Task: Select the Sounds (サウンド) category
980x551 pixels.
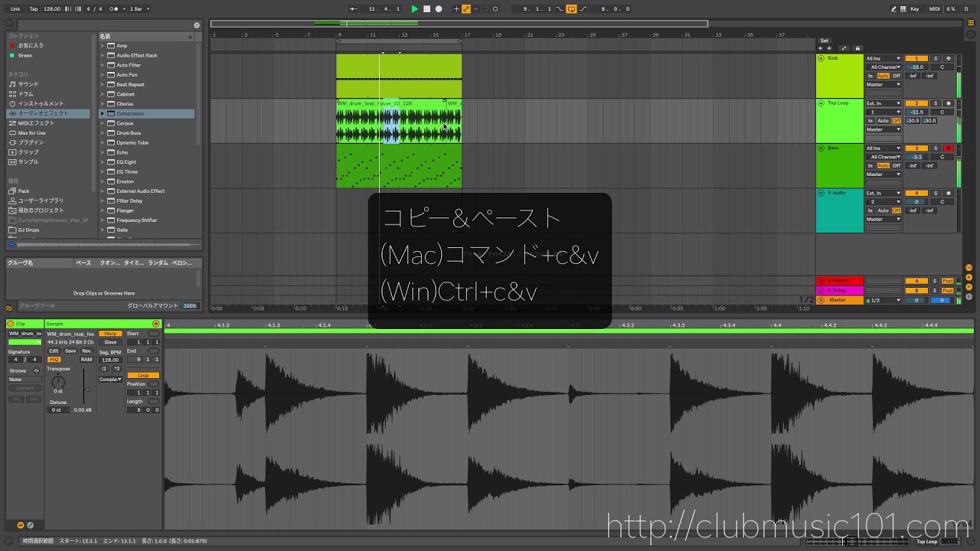Action: [28, 84]
